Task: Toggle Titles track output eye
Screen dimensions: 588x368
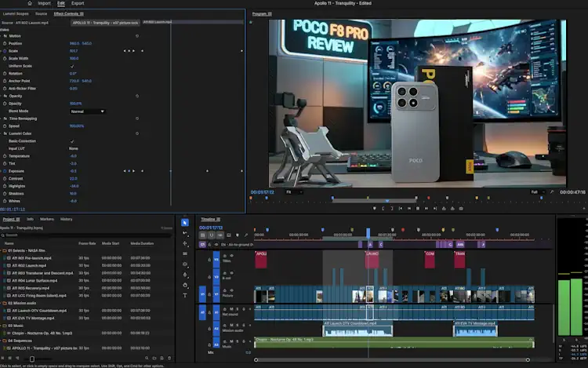Action: click(x=231, y=256)
